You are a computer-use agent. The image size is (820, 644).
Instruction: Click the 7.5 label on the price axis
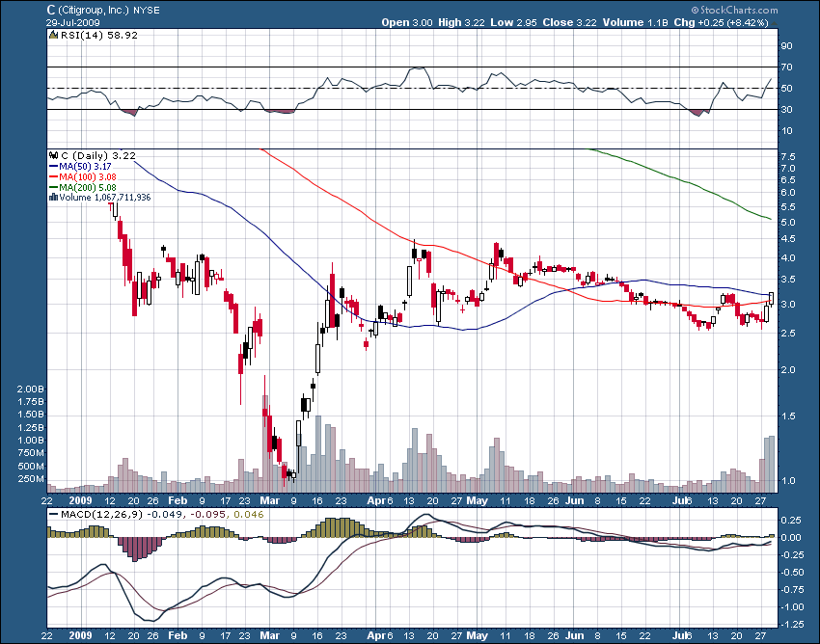pos(788,157)
